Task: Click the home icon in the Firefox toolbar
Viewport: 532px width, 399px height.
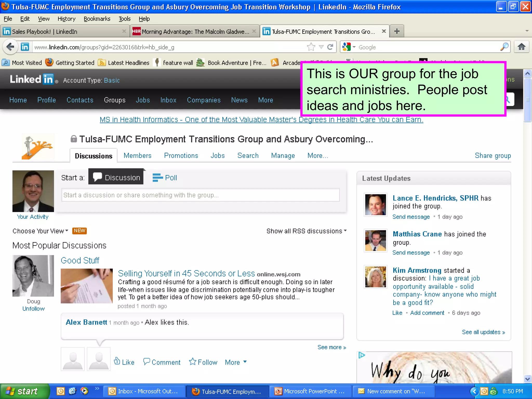Action: [521, 47]
